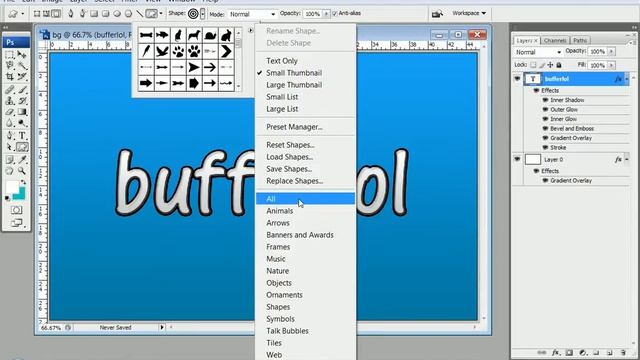Click the layer Opacity 100% field
Screen dimensions: 640x360
click(597, 52)
